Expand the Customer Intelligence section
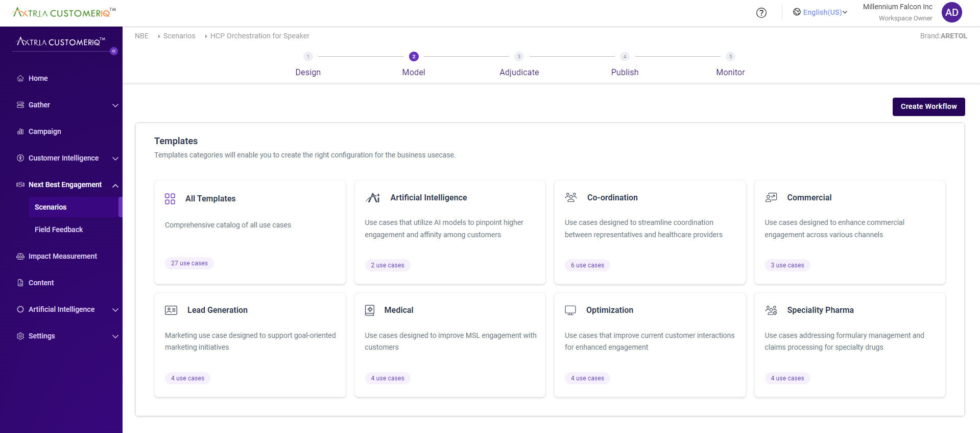Screen dimensions: 980x433 tap(115, 158)
